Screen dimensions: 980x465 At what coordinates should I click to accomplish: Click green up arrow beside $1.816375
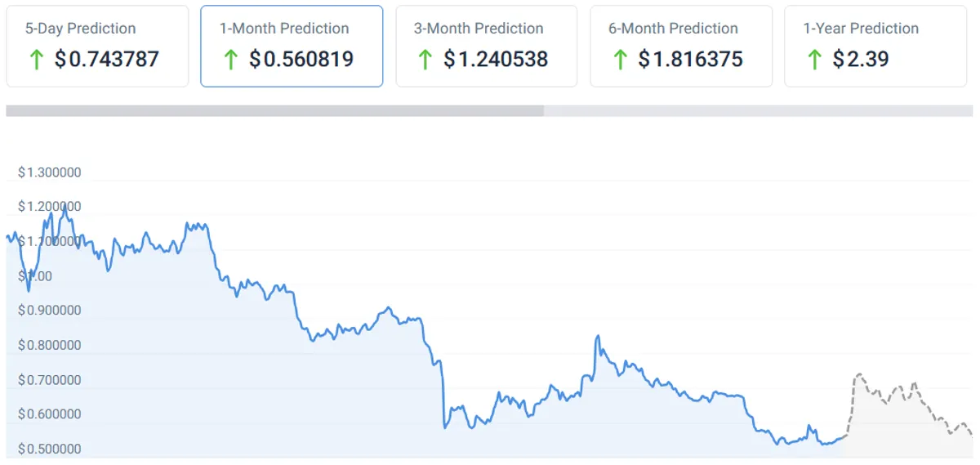619,59
